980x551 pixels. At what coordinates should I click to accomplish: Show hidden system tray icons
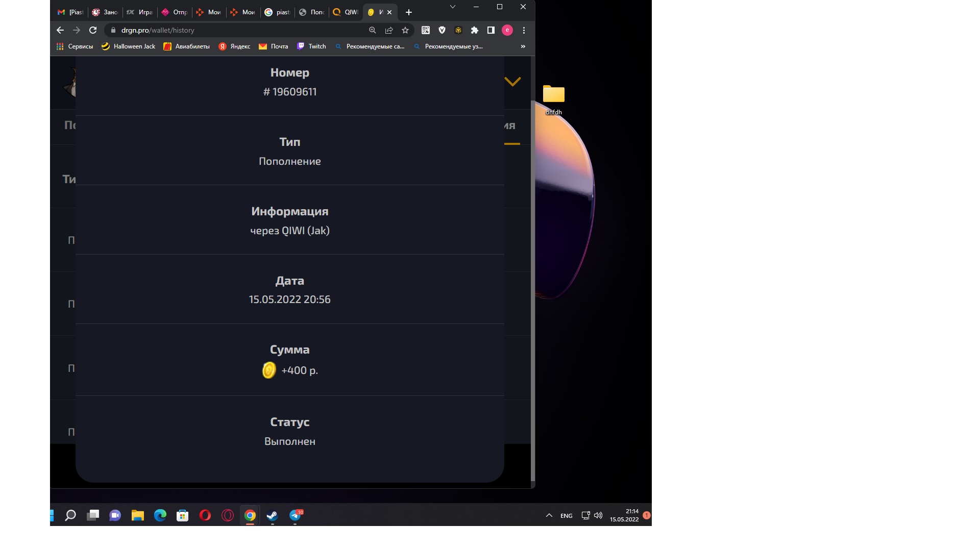(x=549, y=515)
